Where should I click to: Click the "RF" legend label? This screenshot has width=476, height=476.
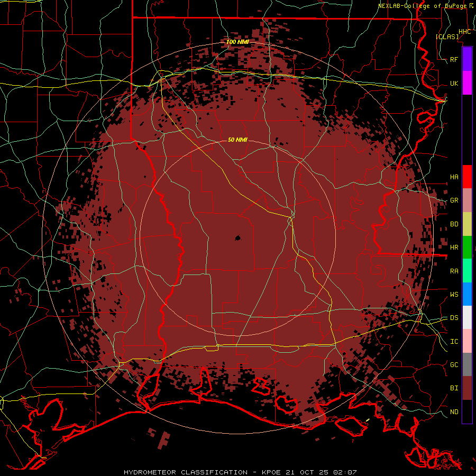point(454,59)
